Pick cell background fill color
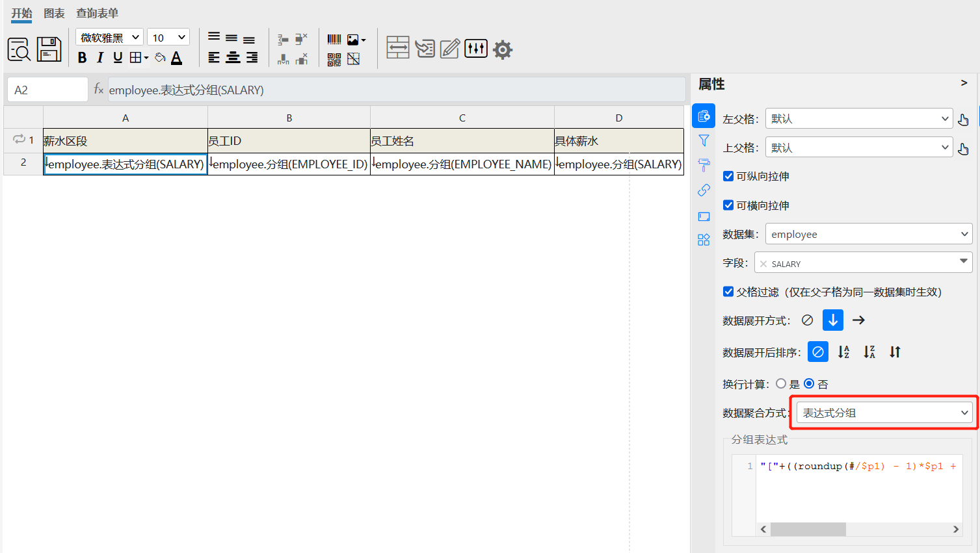 [160, 58]
